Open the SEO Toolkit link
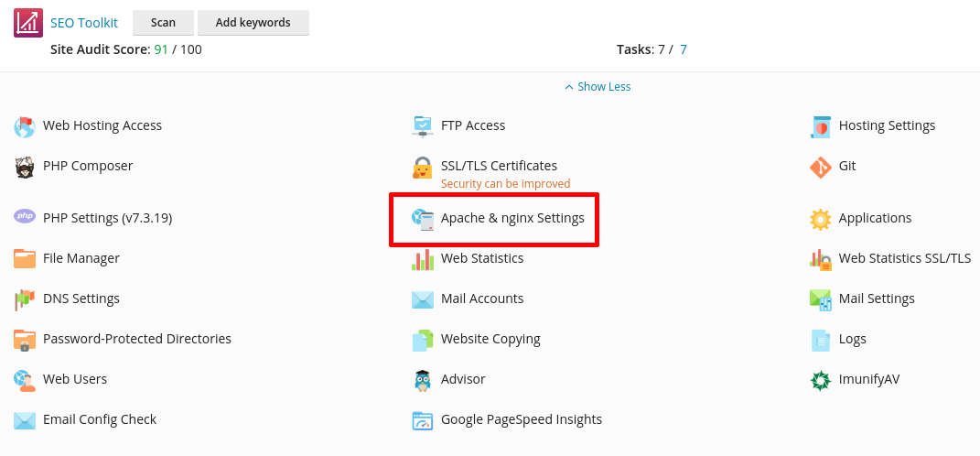The image size is (980, 456). point(84,23)
